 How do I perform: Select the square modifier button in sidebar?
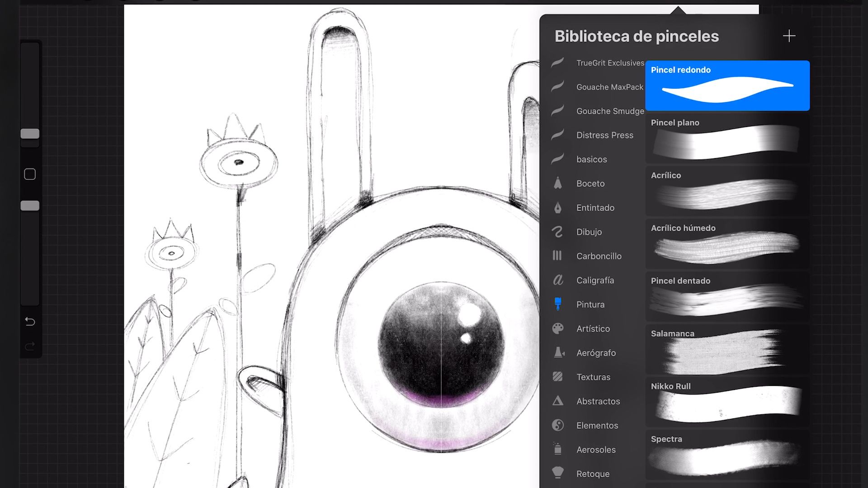30,174
